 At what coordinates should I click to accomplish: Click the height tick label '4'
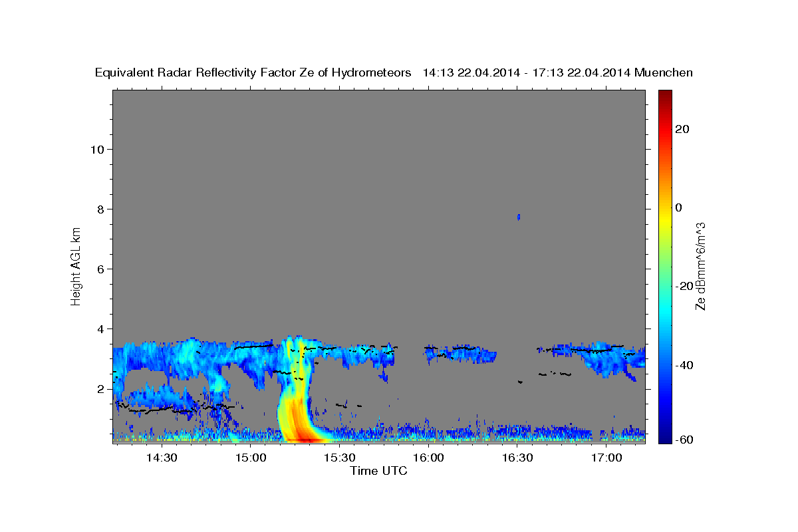(x=100, y=329)
